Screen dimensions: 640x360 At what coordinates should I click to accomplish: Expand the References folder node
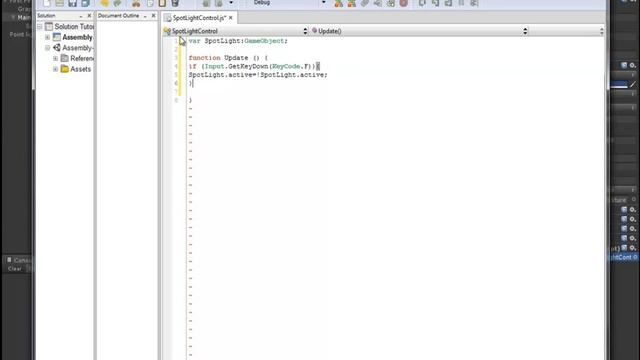[56, 59]
